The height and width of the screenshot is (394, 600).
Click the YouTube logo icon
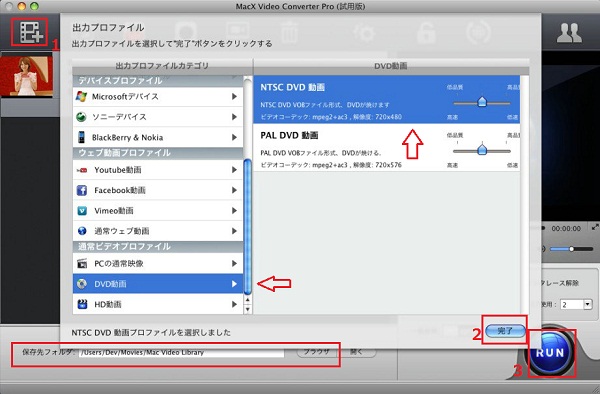[82, 170]
